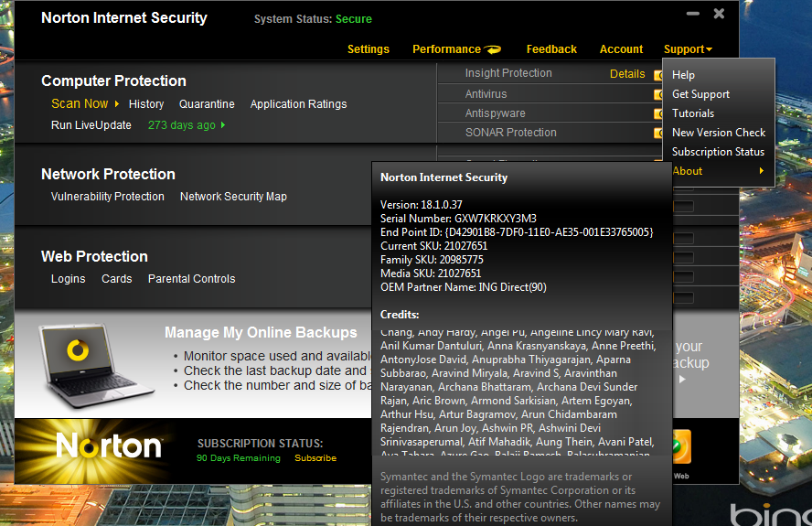Image resolution: width=812 pixels, height=526 pixels.
Task: Expand the '273 days ago' arrow
Action: point(223,125)
